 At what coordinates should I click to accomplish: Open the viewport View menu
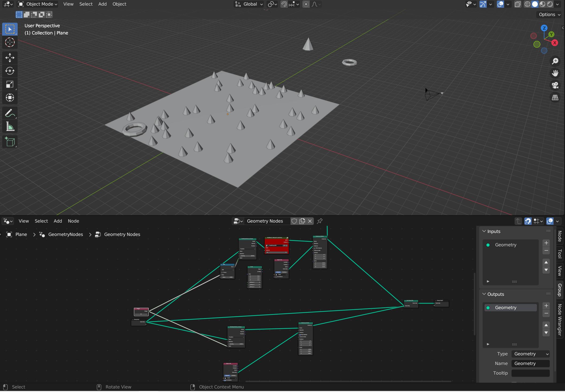pyautogui.click(x=68, y=4)
